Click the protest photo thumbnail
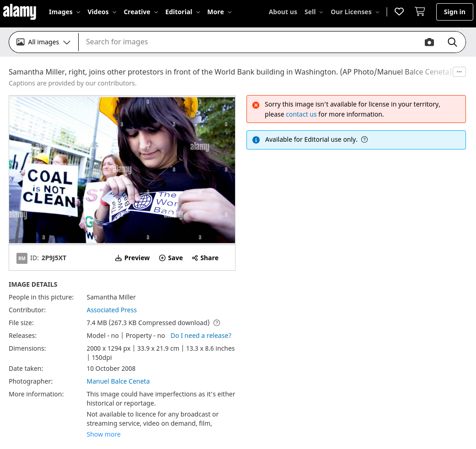The width and height of the screenshot is (476, 449). click(x=122, y=170)
